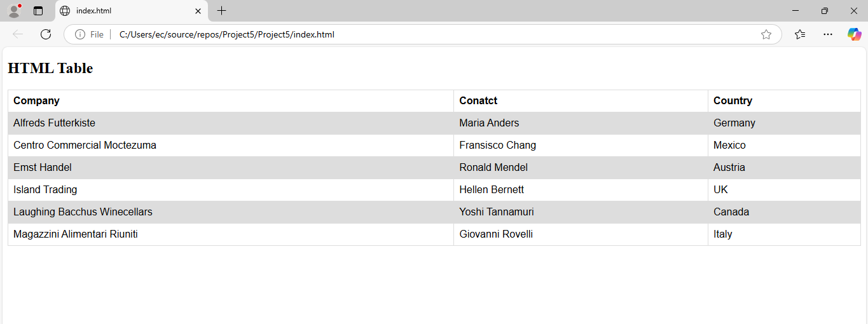Click the refresh page icon
The height and width of the screenshot is (324, 868).
[46, 34]
